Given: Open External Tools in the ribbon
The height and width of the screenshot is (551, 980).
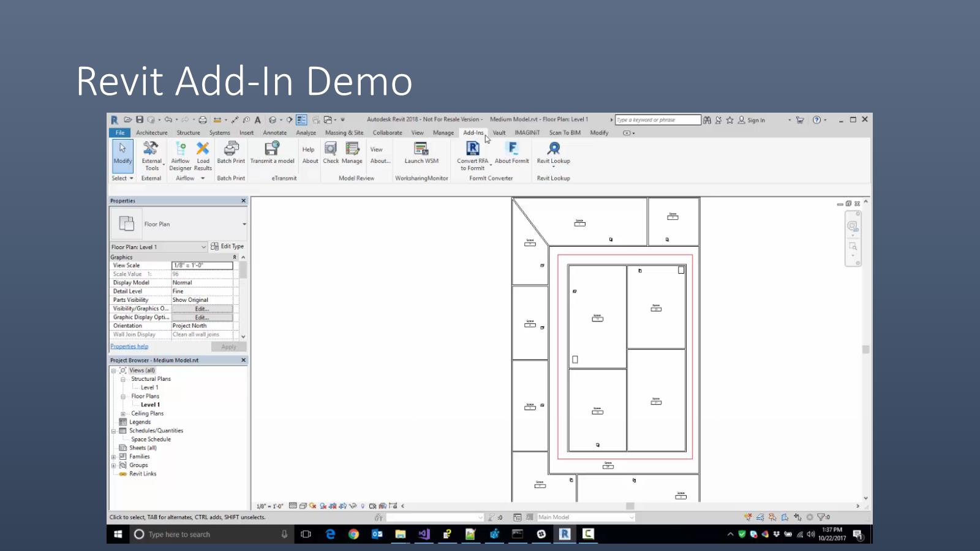Looking at the screenshot, I should tap(151, 156).
